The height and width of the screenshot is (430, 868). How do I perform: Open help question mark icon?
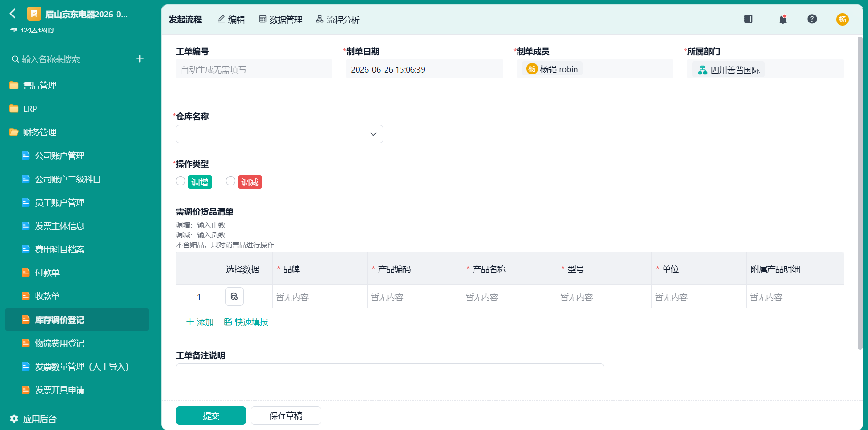pyautogui.click(x=812, y=19)
